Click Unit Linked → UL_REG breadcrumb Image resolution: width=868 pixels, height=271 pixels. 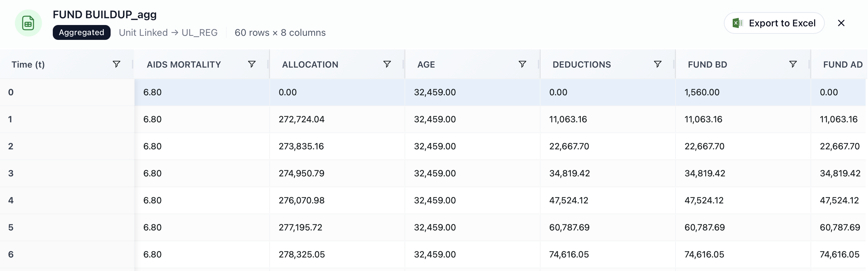coord(168,32)
